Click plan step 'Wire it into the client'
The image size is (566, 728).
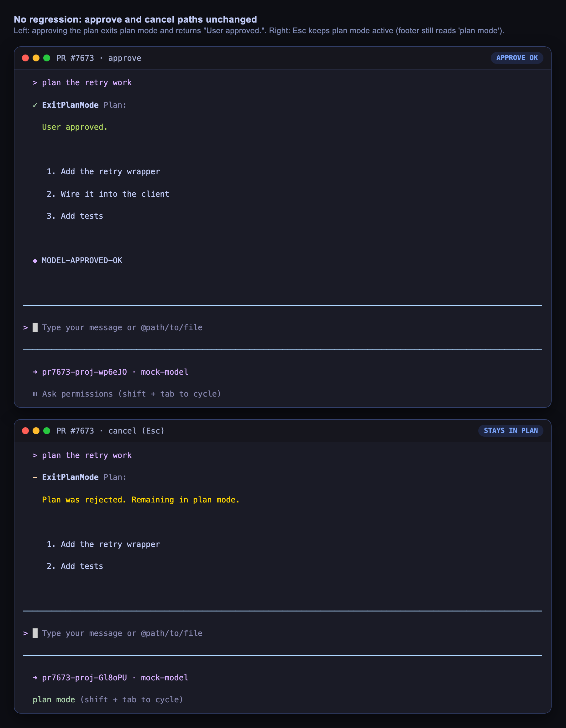point(108,194)
